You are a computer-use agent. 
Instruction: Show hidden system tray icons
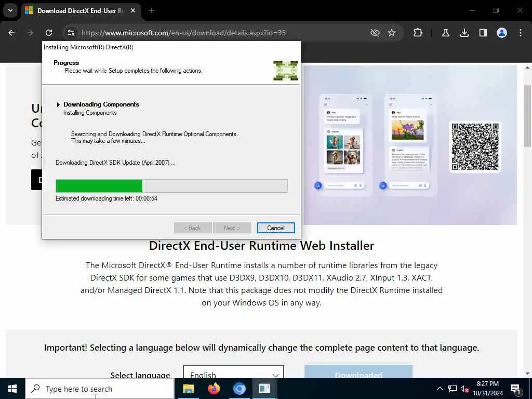pyautogui.click(x=440, y=389)
